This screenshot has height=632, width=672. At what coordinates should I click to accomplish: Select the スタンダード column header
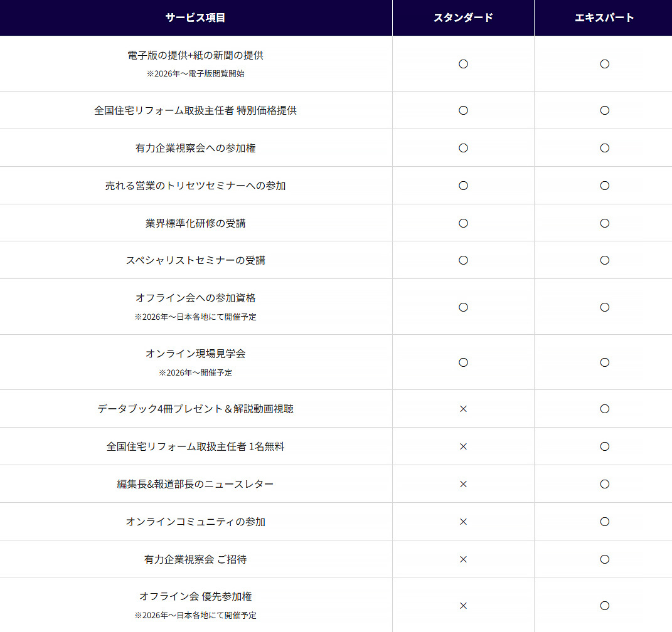[x=463, y=18]
